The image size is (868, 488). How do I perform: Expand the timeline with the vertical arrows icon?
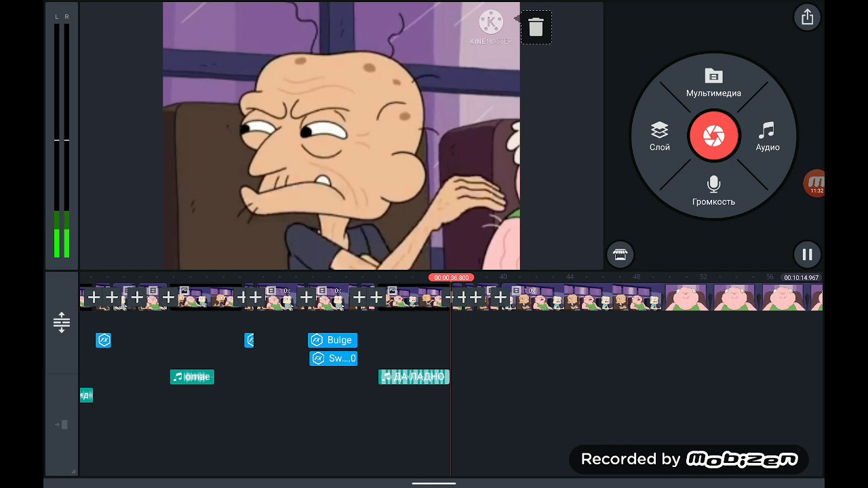[x=62, y=322]
